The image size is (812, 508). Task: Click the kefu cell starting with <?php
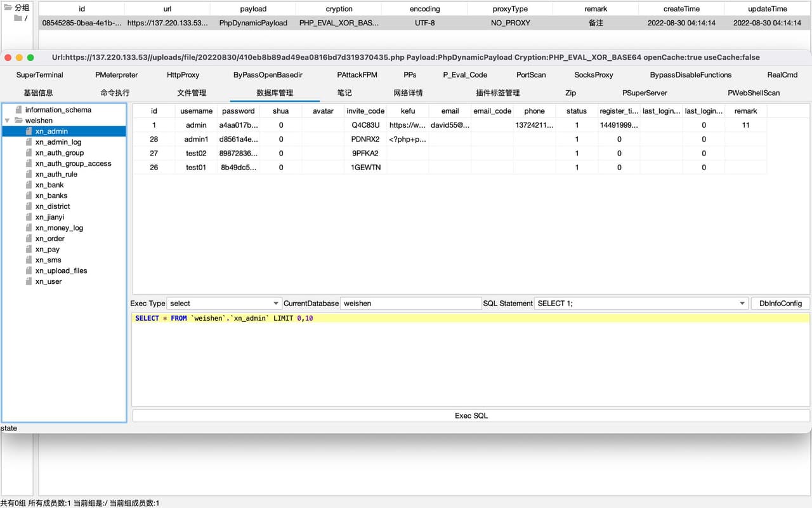408,139
